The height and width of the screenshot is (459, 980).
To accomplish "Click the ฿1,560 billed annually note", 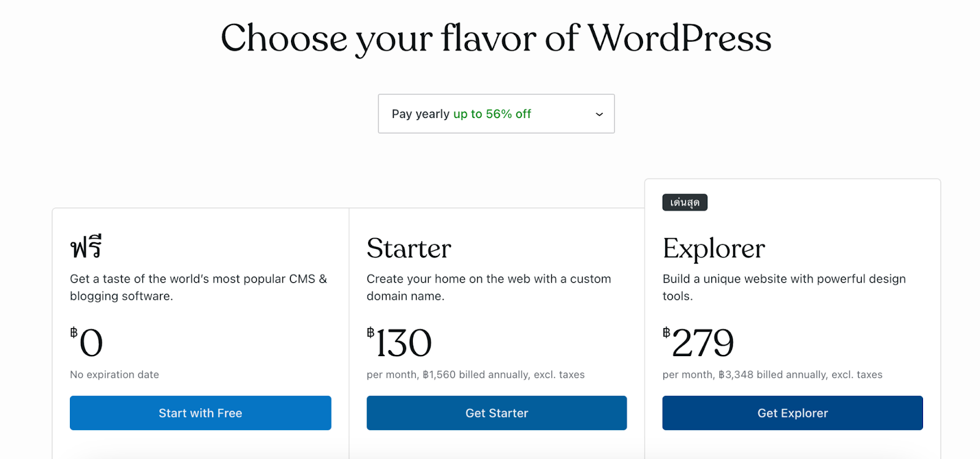I will pyautogui.click(x=475, y=375).
